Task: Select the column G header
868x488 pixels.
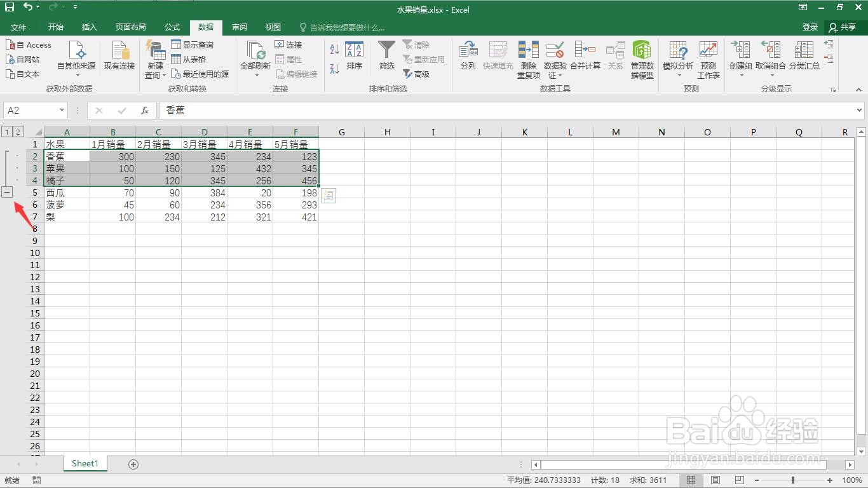Action: point(341,132)
